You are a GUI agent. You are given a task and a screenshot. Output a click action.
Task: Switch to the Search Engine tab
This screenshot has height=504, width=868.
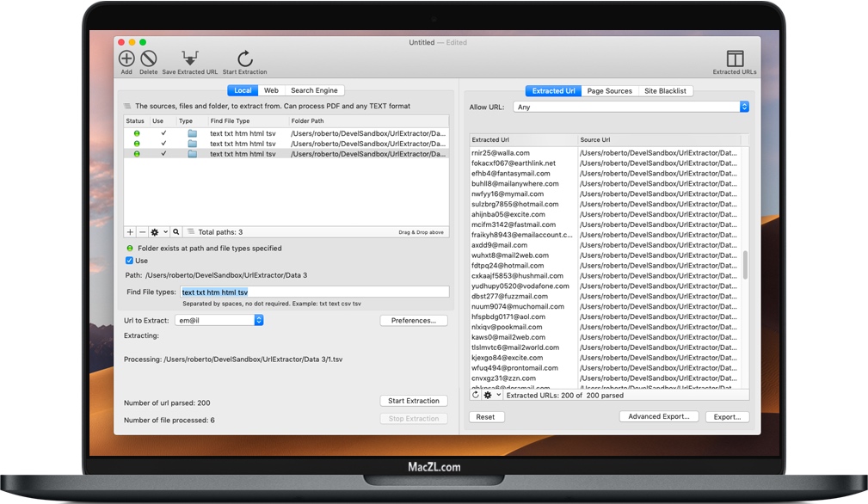click(314, 89)
